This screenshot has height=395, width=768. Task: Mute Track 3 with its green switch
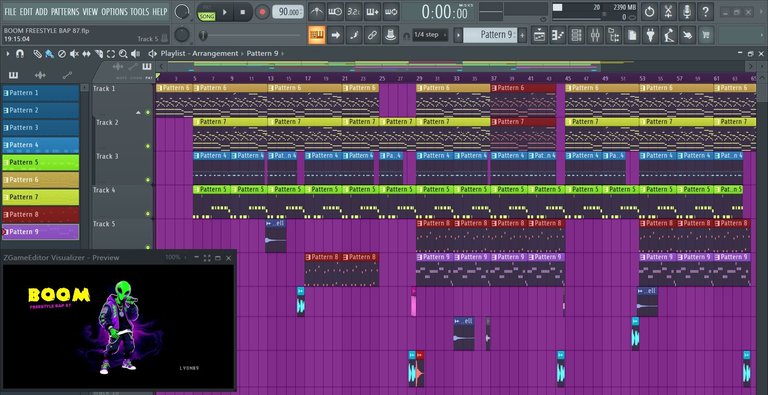click(x=148, y=180)
